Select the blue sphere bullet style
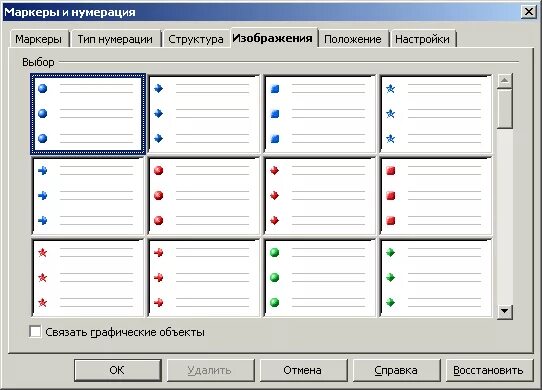 pyautogui.click(x=88, y=114)
